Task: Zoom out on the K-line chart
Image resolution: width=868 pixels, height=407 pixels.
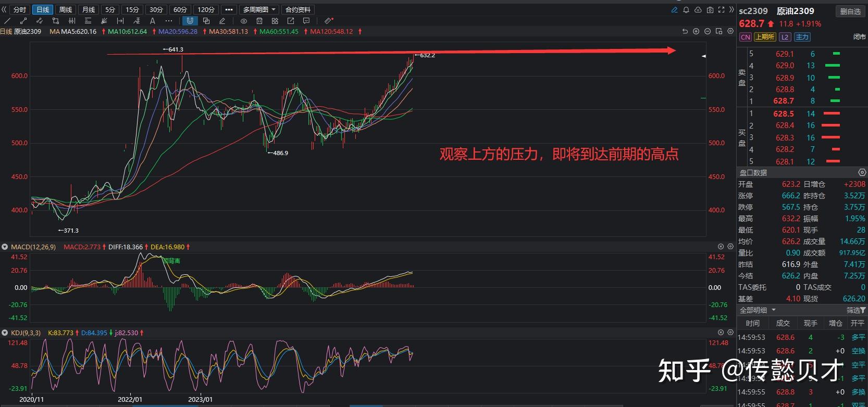Action: click(708, 32)
